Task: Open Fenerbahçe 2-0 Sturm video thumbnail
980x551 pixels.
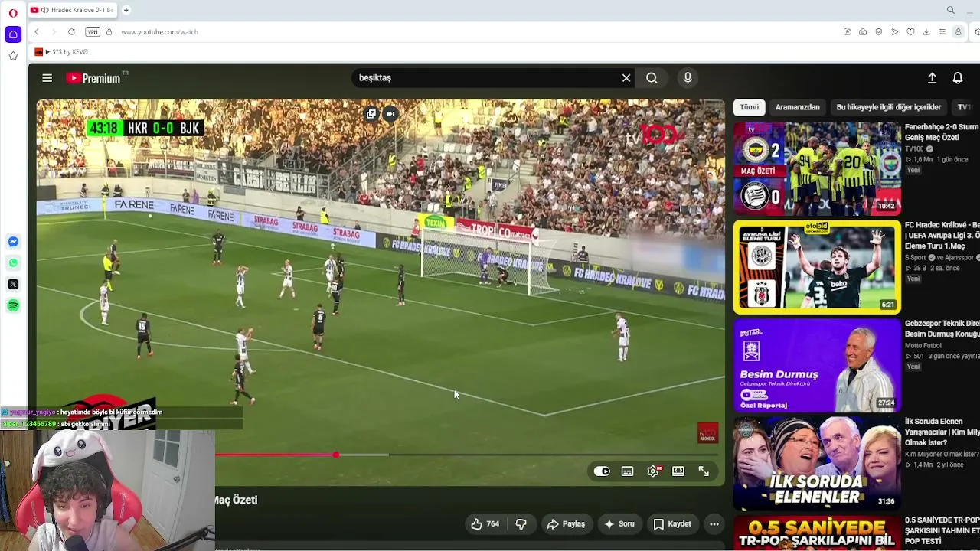Action: point(817,168)
